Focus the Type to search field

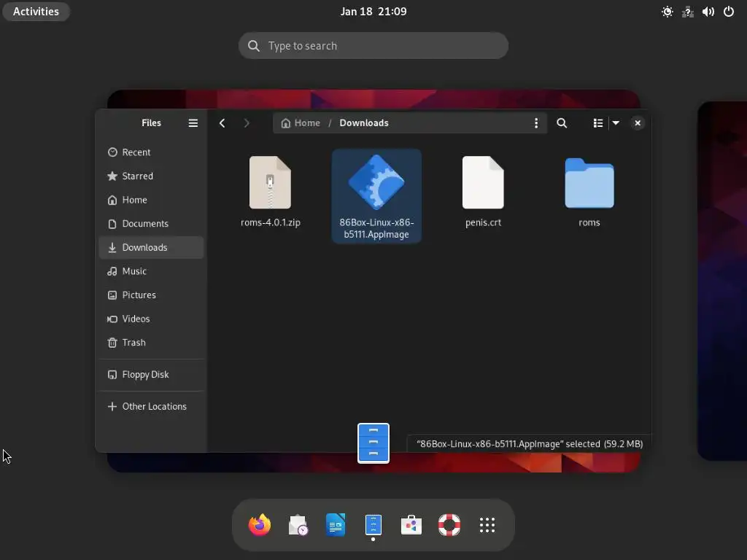pos(373,46)
